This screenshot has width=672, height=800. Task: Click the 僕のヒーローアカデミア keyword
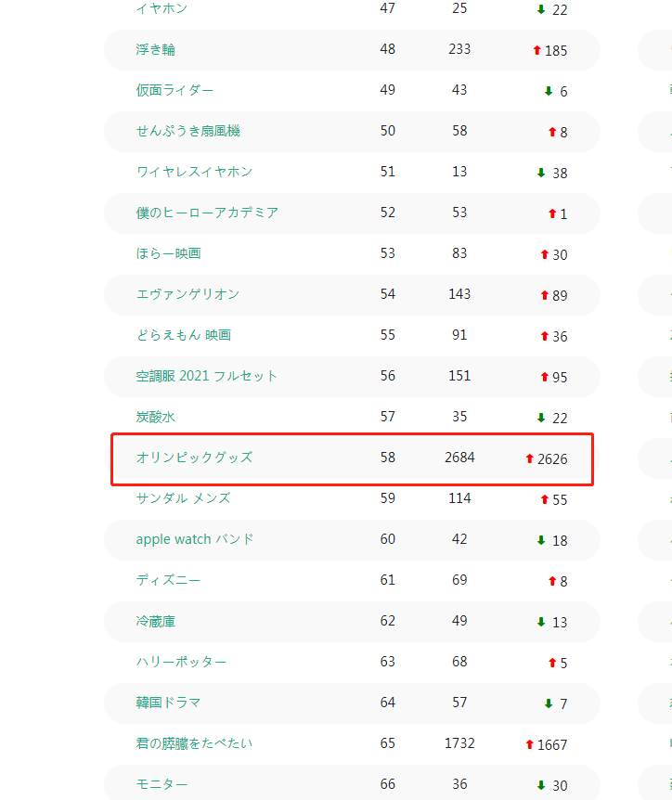pos(207,213)
